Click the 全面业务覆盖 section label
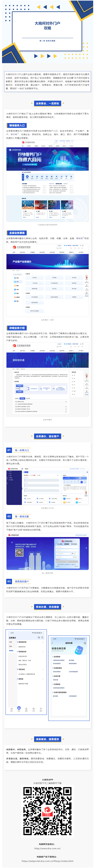Viewport: 95px width, 868px height. (x=17, y=233)
